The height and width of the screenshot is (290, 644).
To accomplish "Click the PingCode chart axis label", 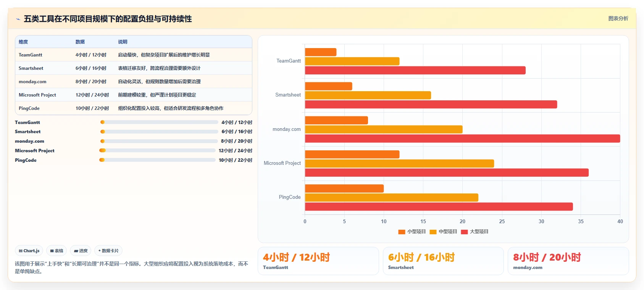I will point(290,197).
